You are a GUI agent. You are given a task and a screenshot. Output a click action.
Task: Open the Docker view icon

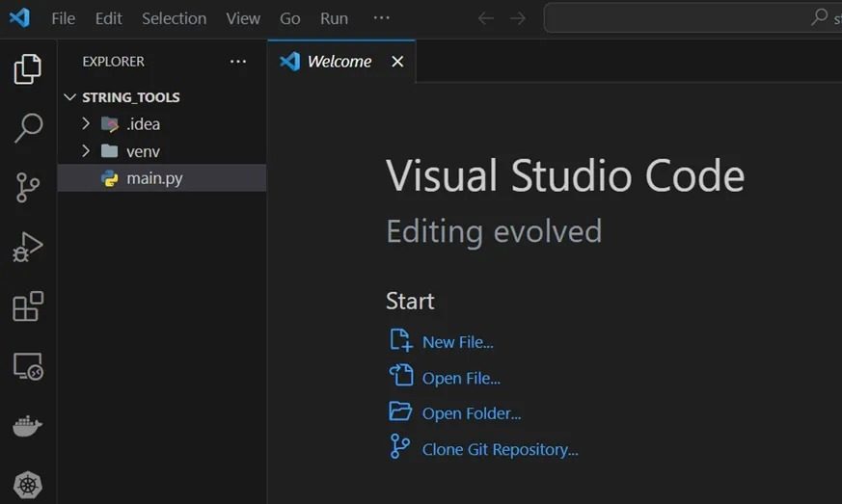[28, 426]
